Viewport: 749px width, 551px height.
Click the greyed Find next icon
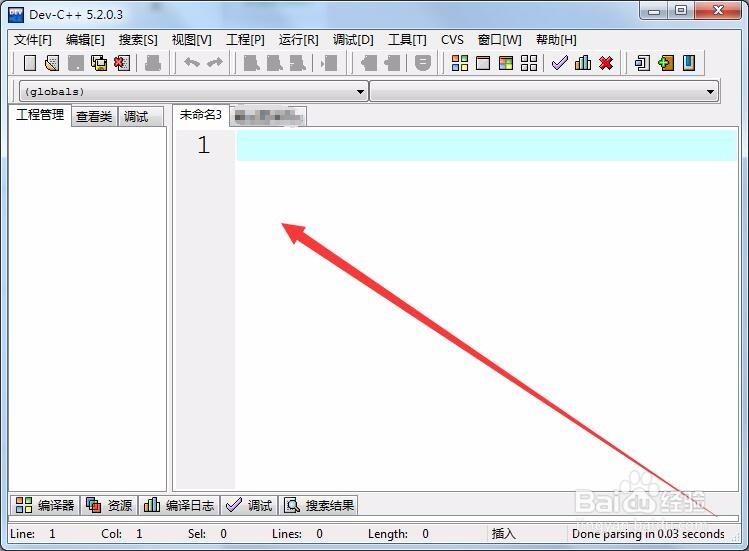[298, 63]
